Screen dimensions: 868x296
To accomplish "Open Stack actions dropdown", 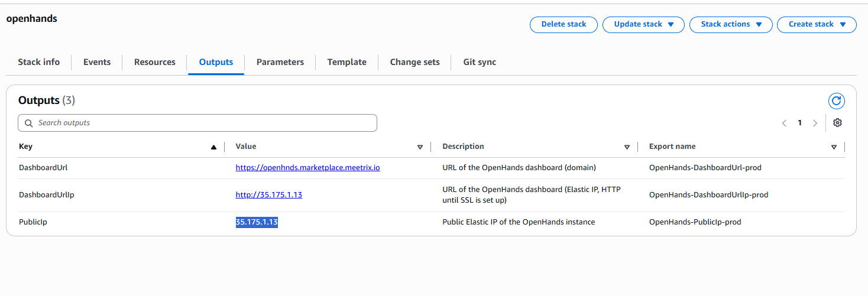I will [731, 24].
